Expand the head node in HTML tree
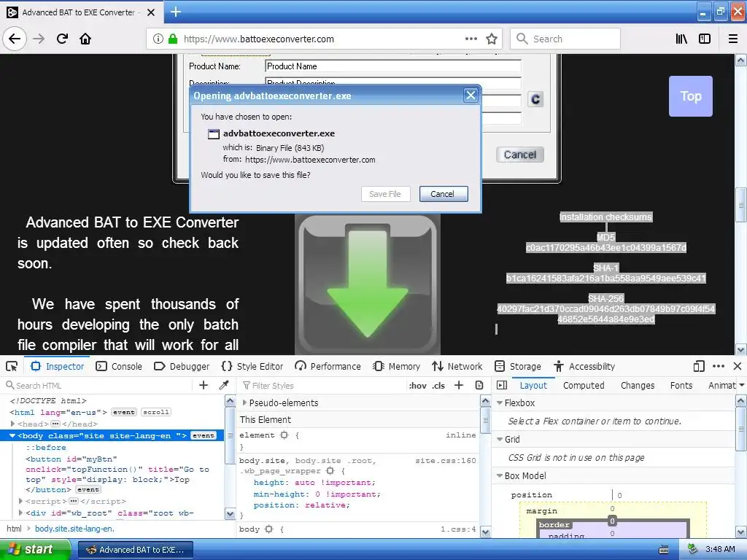747x560 pixels. click(x=13, y=424)
